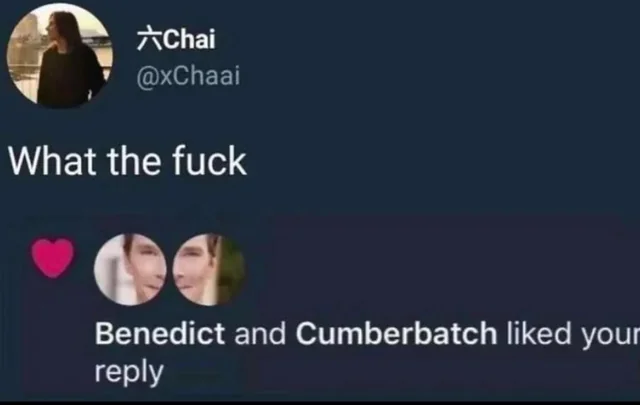Open the liker avatar next to the heart

click(x=130, y=269)
